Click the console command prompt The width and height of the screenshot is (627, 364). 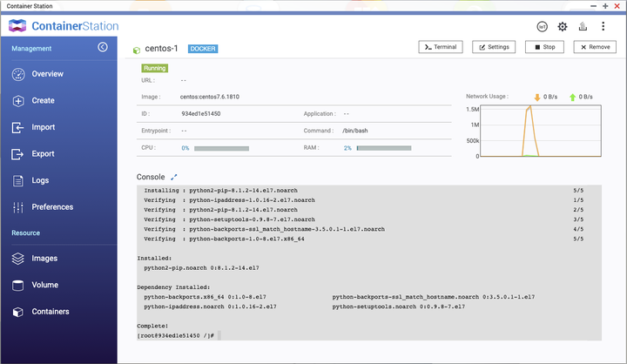(x=176, y=335)
